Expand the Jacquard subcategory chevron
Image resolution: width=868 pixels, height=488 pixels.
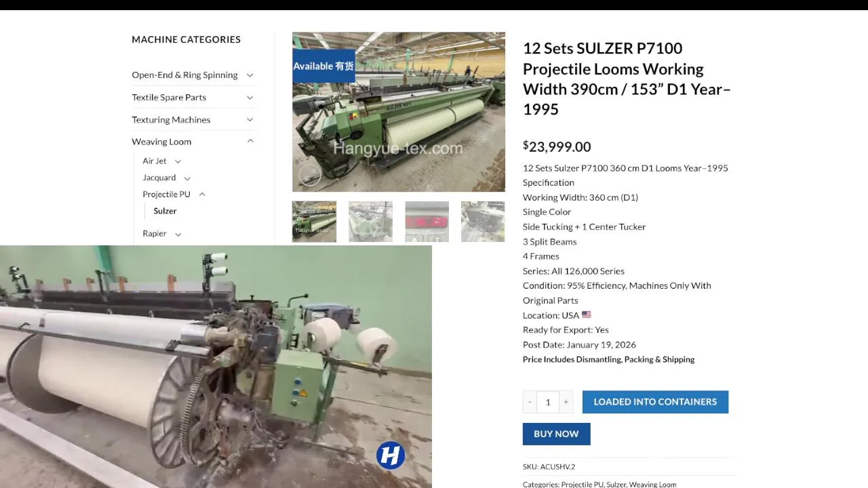187,178
